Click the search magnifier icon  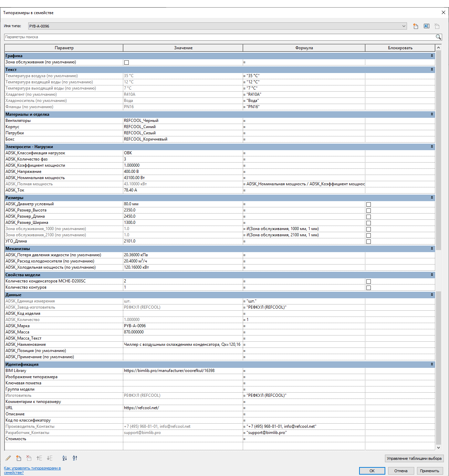[438, 37]
